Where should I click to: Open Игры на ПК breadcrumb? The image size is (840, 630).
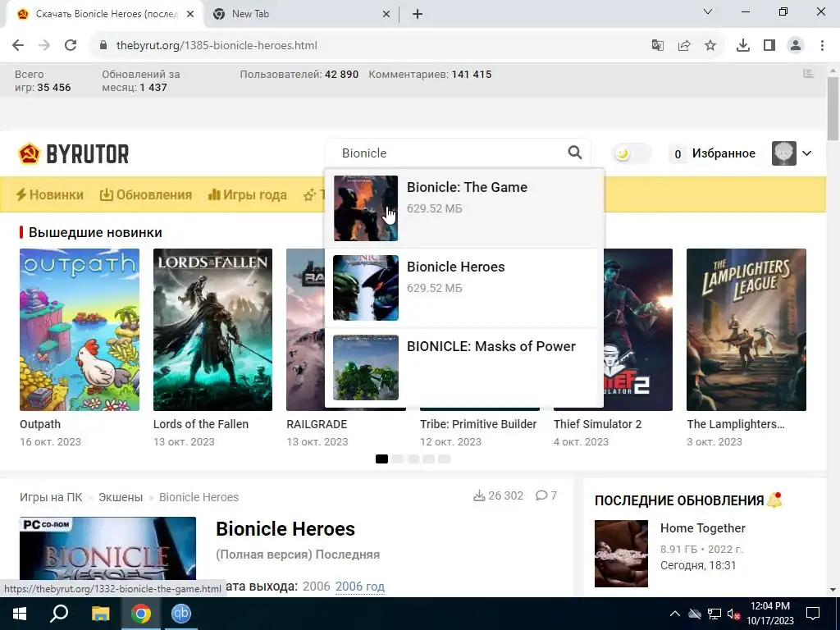coord(51,497)
